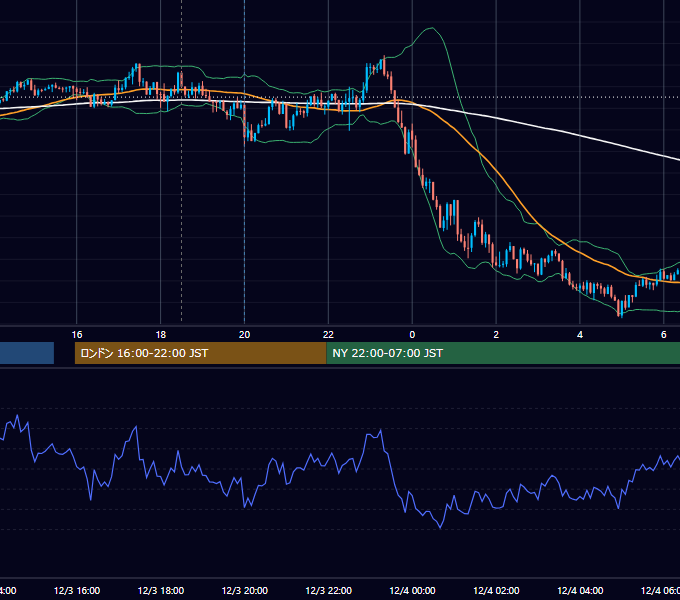Click the 12/3 20:00 date label
This screenshot has height=600, width=680.
click(x=245, y=591)
